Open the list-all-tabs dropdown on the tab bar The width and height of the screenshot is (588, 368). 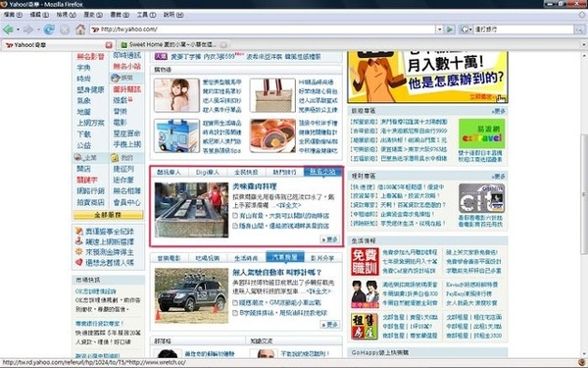tap(584, 45)
